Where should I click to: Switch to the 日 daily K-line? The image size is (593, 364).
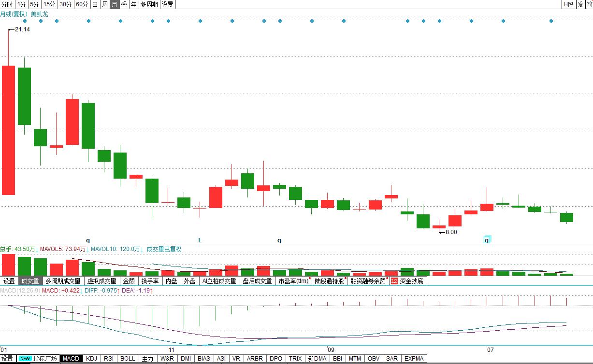tap(95, 4)
